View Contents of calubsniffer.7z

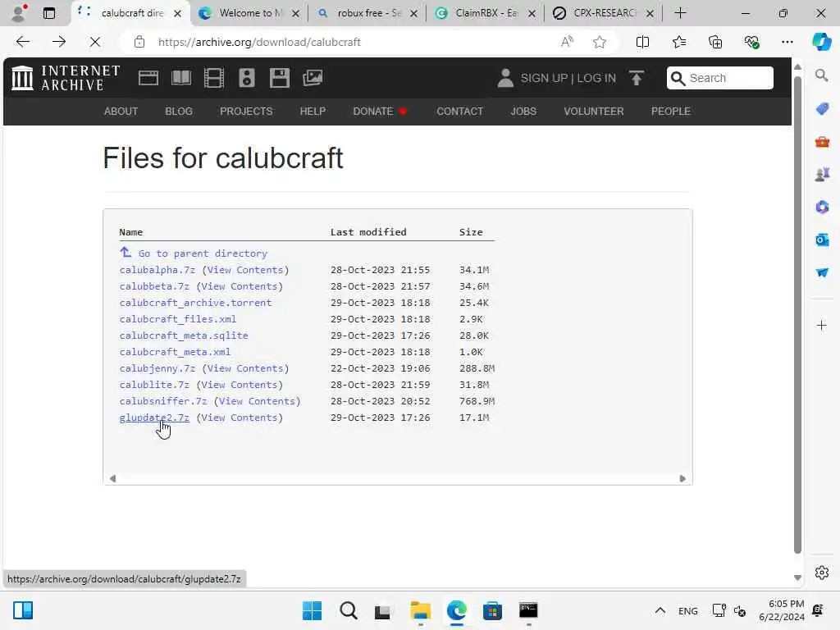point(257,401)
